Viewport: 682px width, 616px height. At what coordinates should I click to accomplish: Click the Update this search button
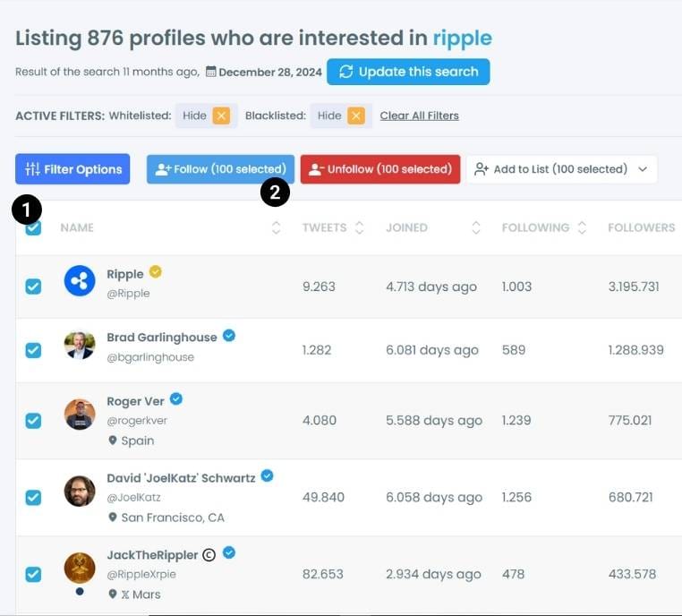(x=408, y=72)
